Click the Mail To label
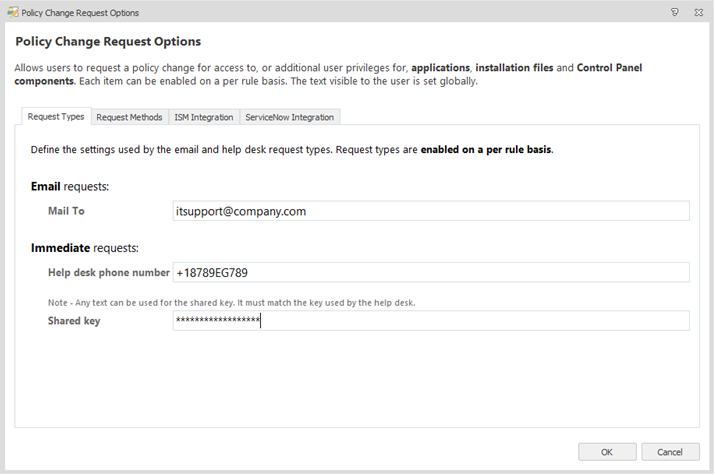The height and width of the screenshot is (475, 715). (x=66, y=211)
